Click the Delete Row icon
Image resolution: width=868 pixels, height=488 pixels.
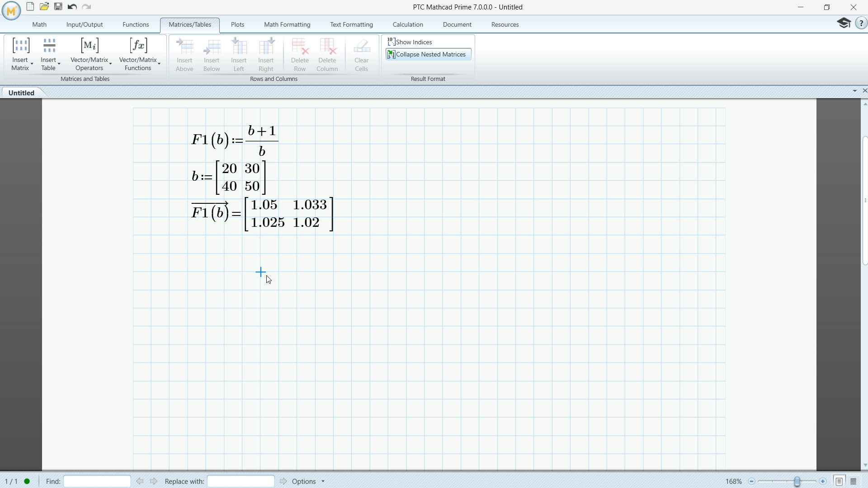(300, 46)
